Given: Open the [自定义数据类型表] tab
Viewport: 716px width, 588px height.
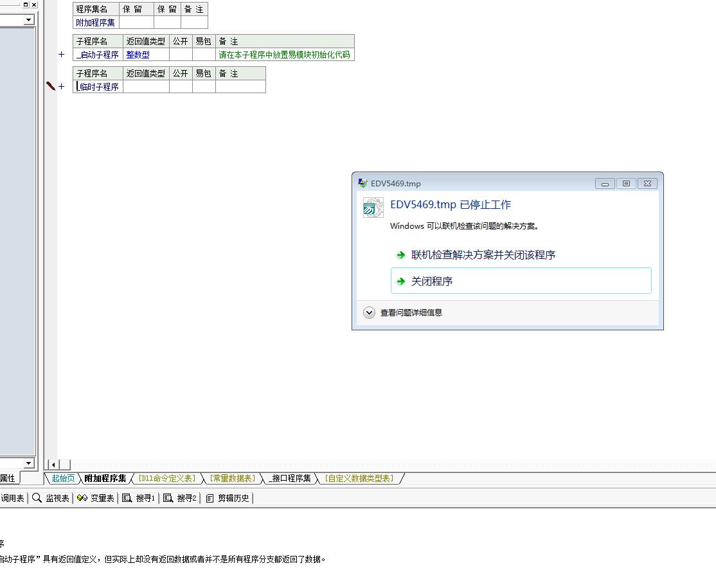Looking at the screenshot, I should click(x=359, y=478).
